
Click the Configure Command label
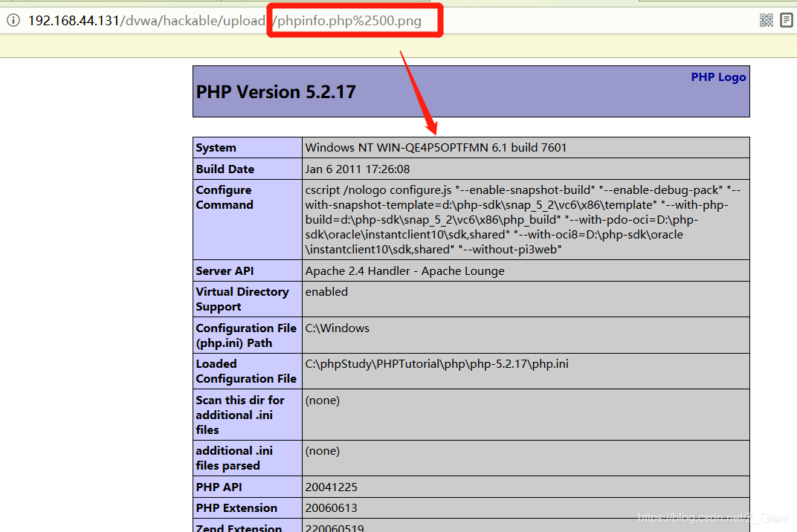[x=225, y=197]
